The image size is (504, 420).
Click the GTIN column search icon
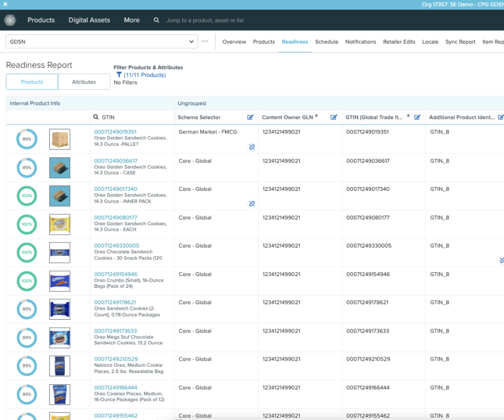point(96,117)
